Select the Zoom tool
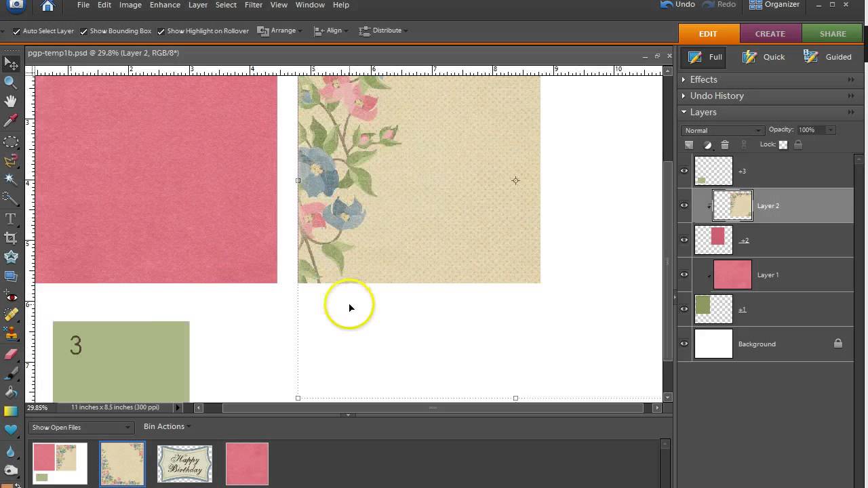This screenshot has height=488, width=868. pos(11,82)
